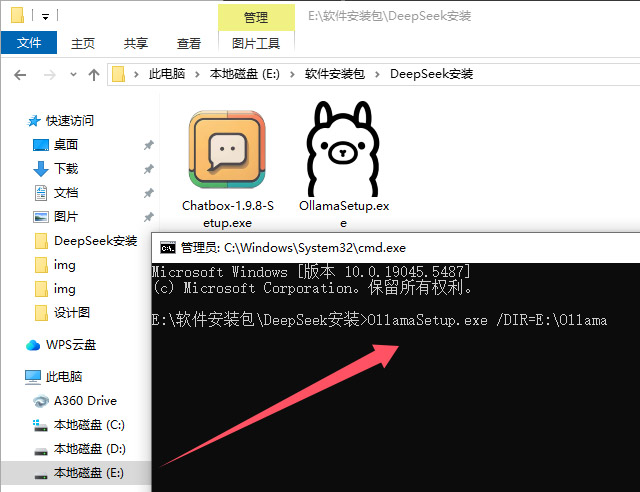
Task: Click the pin icon beside 图片
Action: click(x=149, y=217)
